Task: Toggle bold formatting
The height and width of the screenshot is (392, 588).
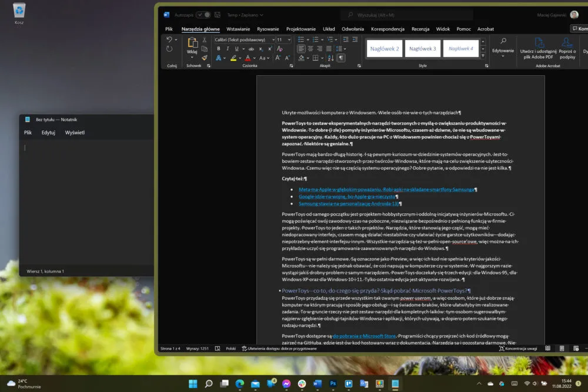Action: [219, 49]
